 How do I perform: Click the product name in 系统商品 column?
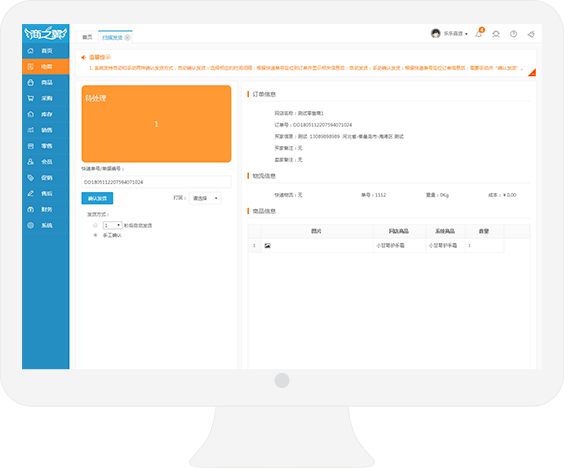coord(442,245)
